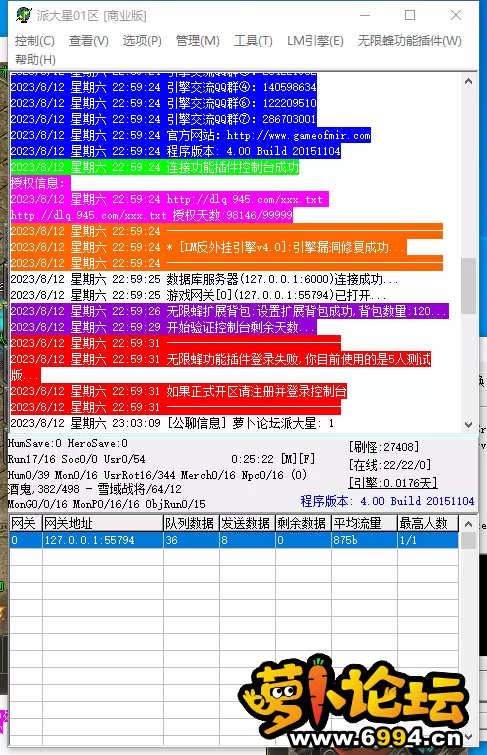This screenshot has height=755, width=487.
Task: Open the LM引擎(E) menu
Action: pos(315,40)
